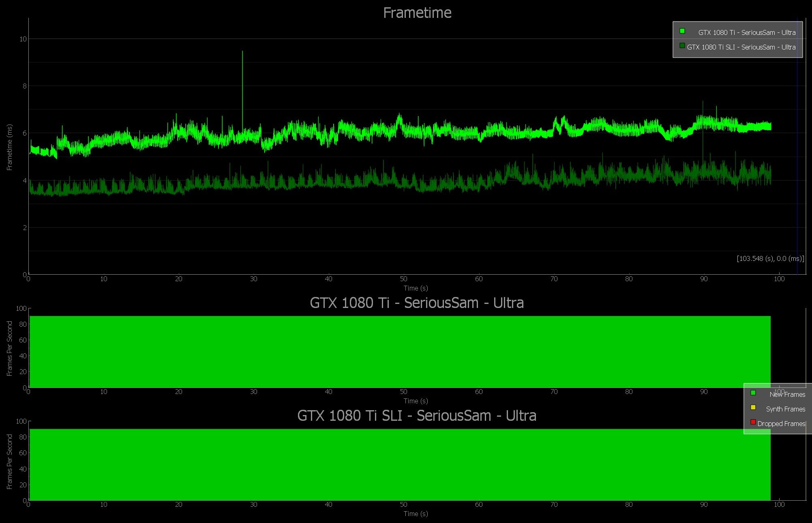Click the bright green GTX 1080 Ti legend swatch
Screen dimensions: 812x523
682,31
